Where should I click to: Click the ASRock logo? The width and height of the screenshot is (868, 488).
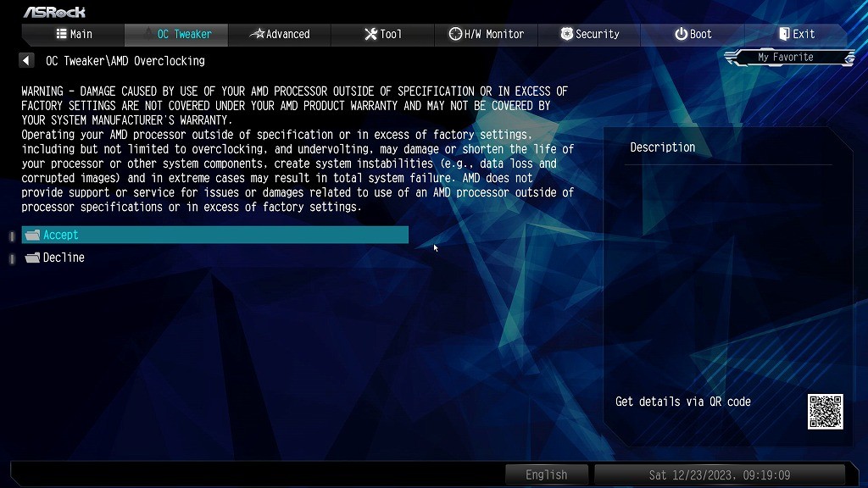point(54,12)
